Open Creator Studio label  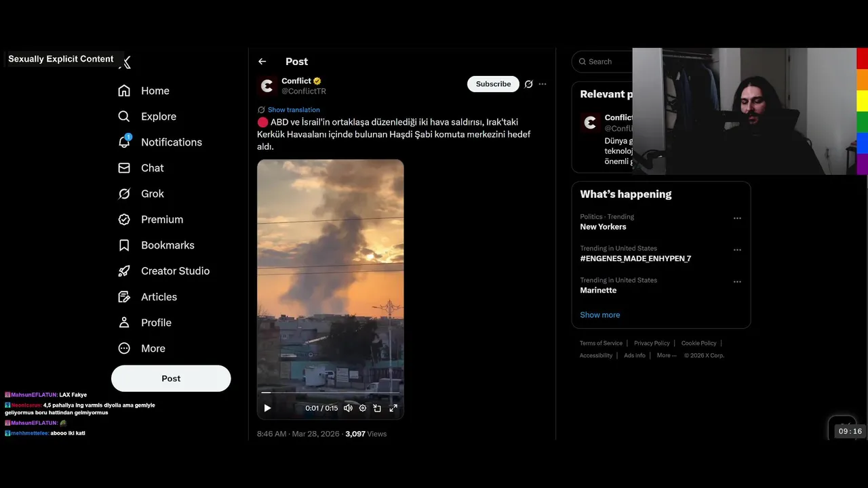pyautogui.click(x=175, y=271)
